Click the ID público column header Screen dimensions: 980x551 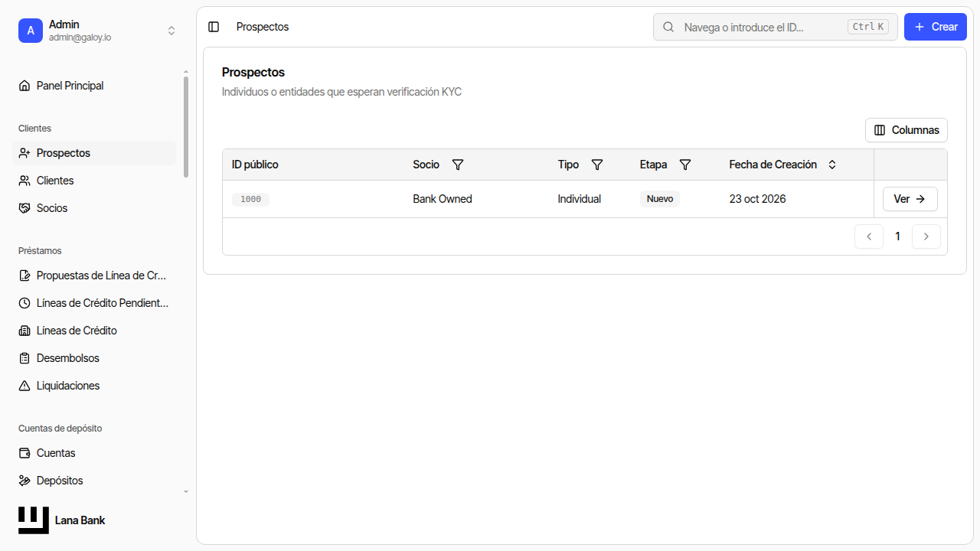point(255,165)
